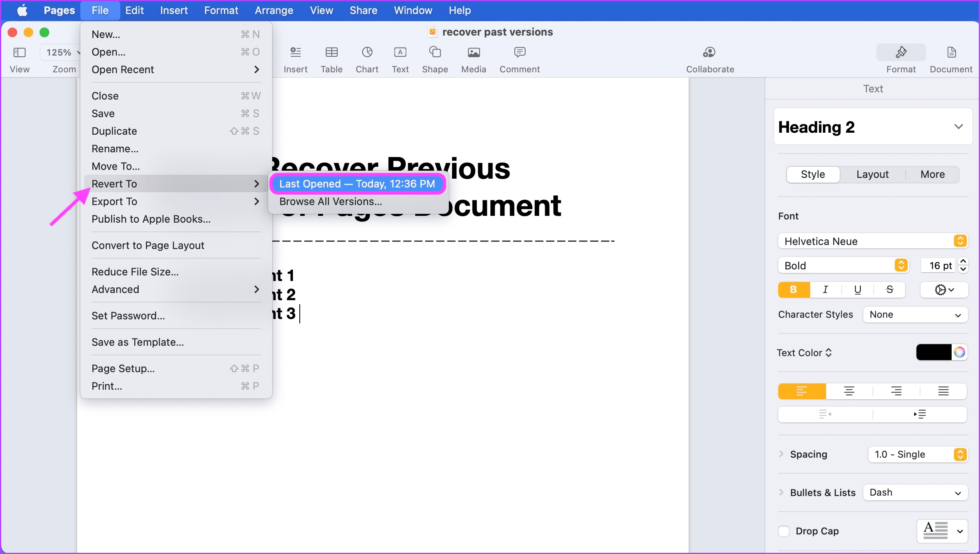
Task: Click the Table toolbar icon
Action: pyautogui.click(x=331, y=52)
